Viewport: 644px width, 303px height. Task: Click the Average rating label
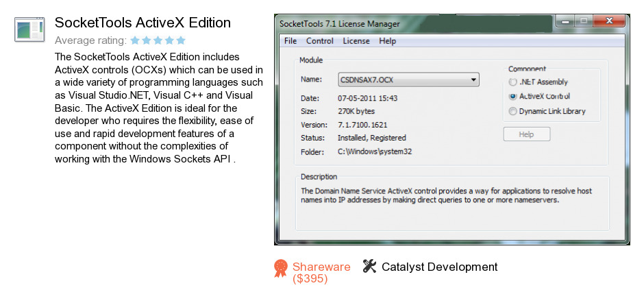pyautogui.click(x=90, y=40)
